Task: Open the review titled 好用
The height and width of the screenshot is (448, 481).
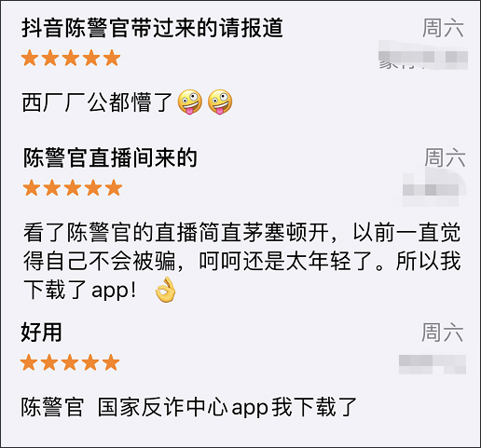Action: (41, 333)
